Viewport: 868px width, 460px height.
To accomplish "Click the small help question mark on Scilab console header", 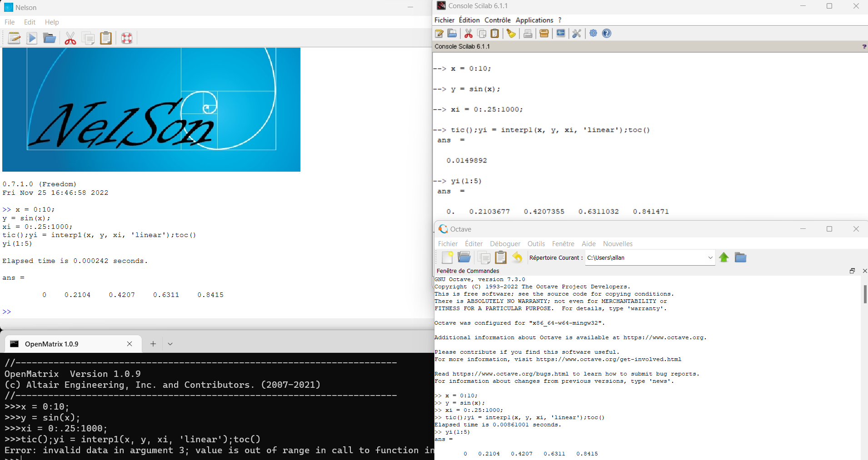I will tap(864, 47).
